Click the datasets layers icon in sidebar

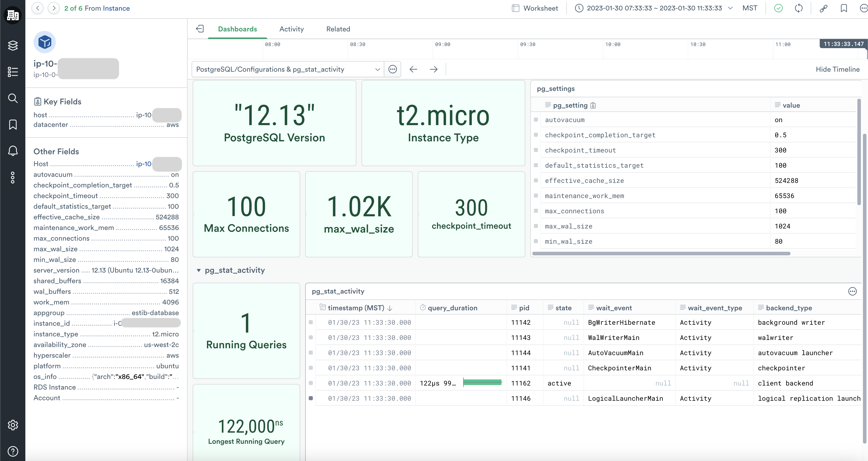tap(13, 45)
